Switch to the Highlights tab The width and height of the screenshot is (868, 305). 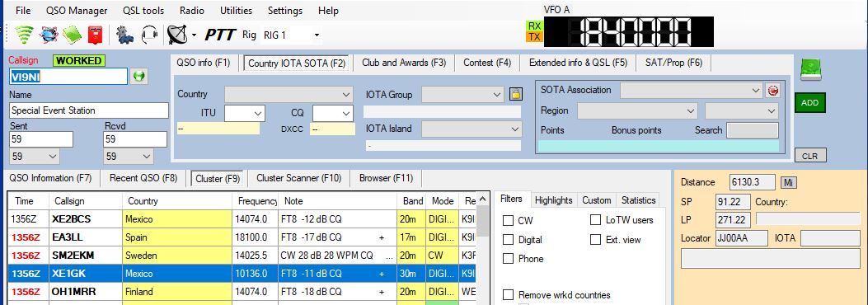pyautogui.click(x=554, y=200)
